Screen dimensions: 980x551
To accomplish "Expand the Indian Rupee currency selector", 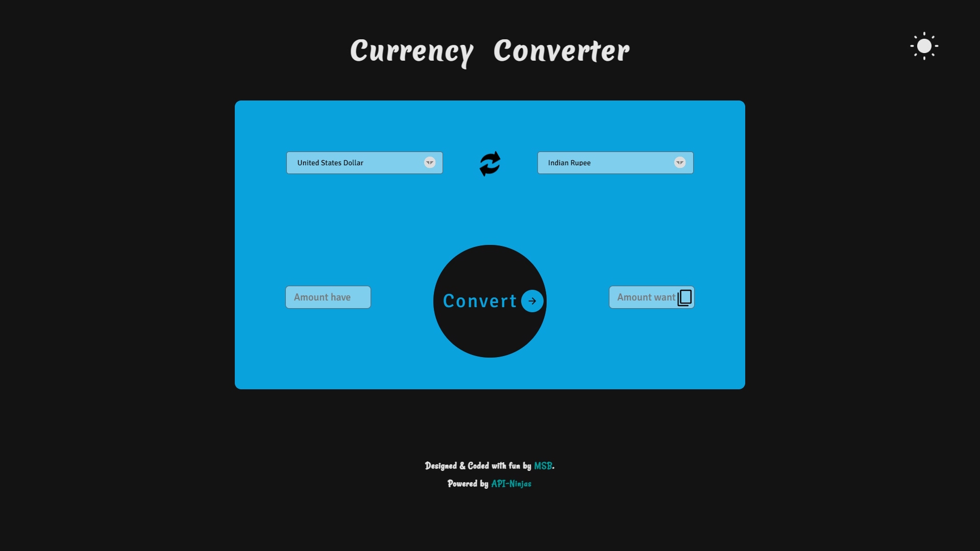I will click(x=680, y=162).
